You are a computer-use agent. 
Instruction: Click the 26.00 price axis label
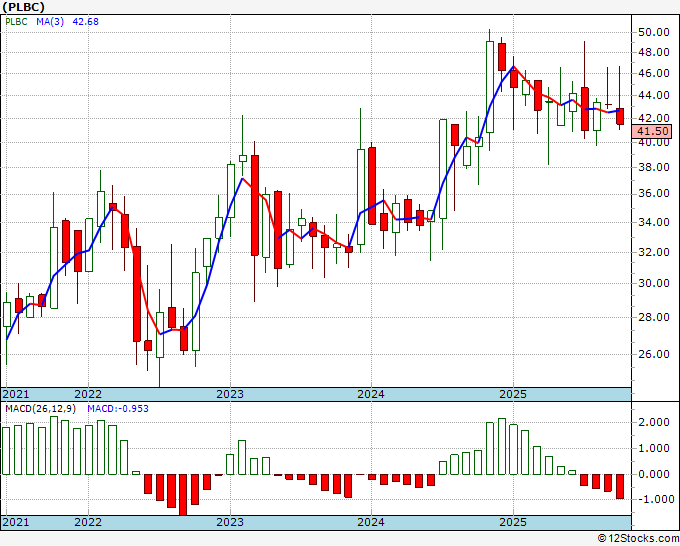coord(653,354)
